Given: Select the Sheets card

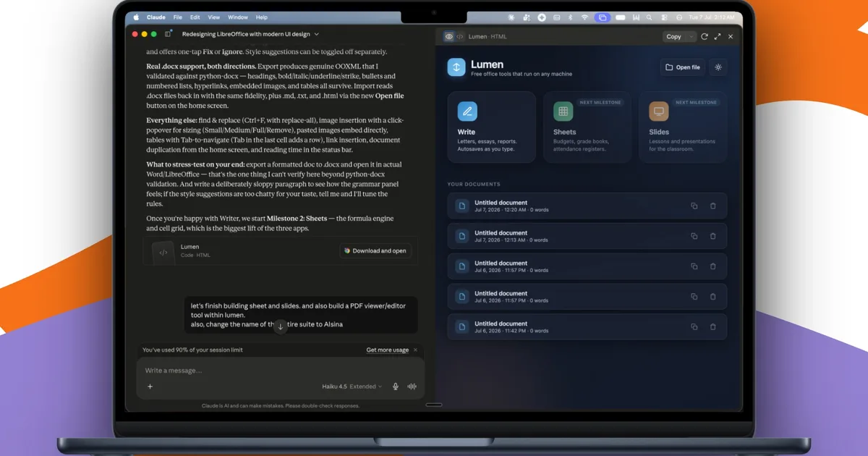Looking at the screenshot, I should click(x=587, y=127).
